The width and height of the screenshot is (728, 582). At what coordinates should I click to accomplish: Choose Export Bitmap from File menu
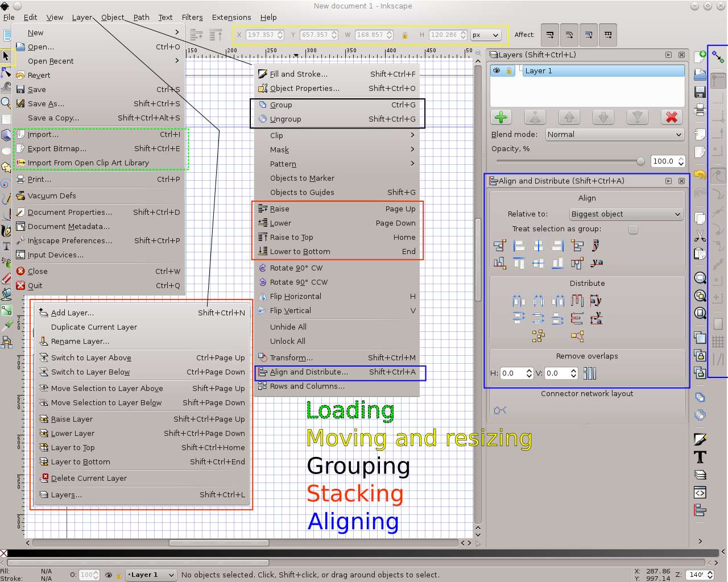(x=98, y=148)
